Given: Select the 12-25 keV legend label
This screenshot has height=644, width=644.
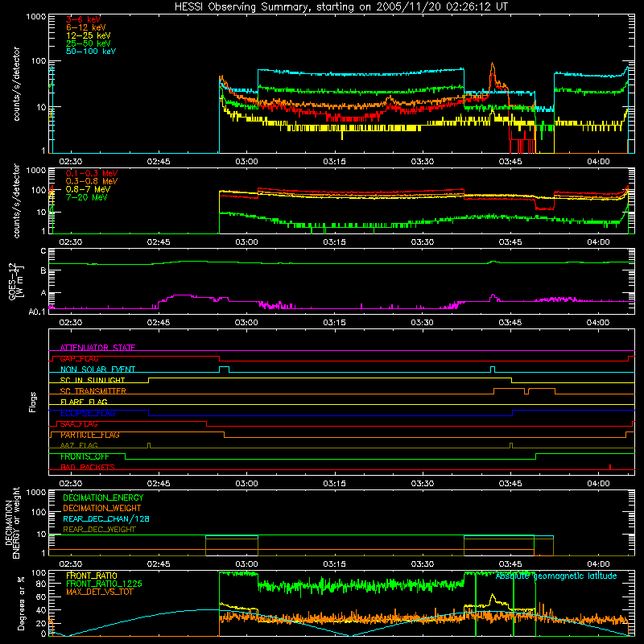Looking at the screenshot, I should [x=89, y=35].
